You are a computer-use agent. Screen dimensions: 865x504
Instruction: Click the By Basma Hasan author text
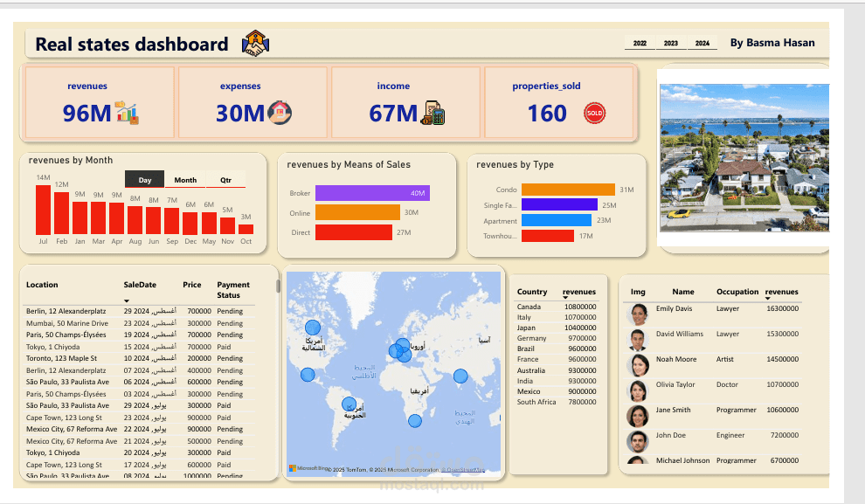pos(772,43)
